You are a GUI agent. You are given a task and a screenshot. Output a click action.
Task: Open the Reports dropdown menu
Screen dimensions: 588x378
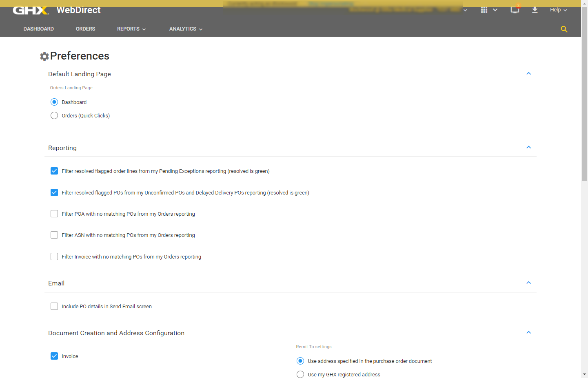131,29
